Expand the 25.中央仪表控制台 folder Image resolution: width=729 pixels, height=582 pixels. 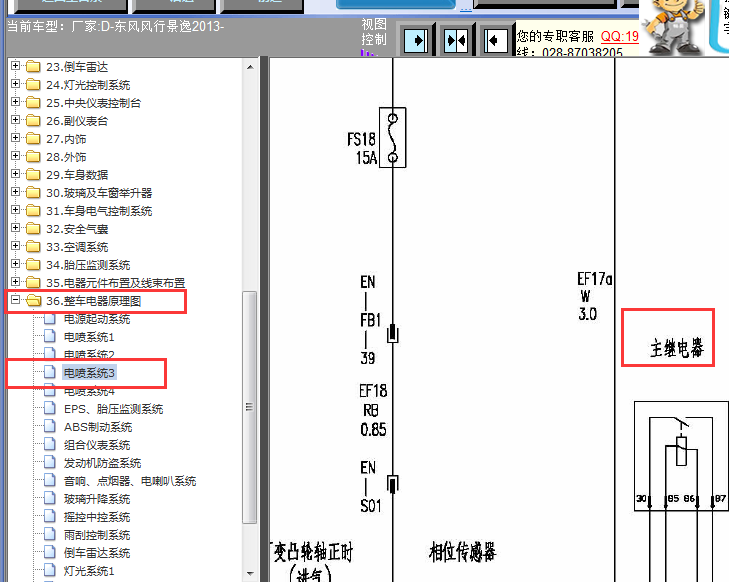tap(15, 102)
